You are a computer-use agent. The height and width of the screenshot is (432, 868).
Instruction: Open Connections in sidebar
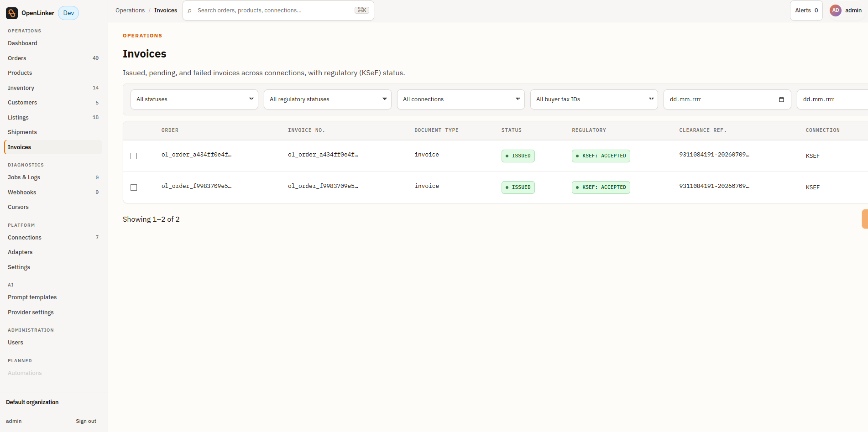(53, 238)
